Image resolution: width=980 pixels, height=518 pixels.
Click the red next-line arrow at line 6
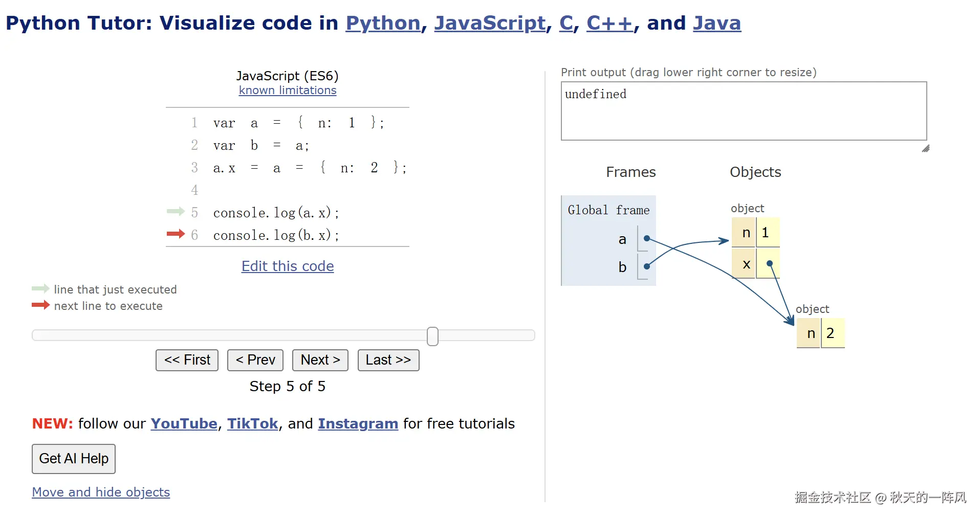click(176, 234)
